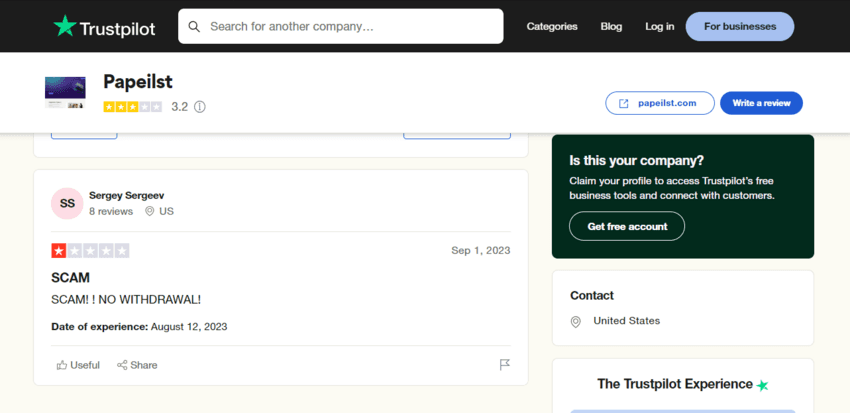Click the Papeilst company thumbnail
Screen dimensions: 850x413
click(x=65, y=92)
